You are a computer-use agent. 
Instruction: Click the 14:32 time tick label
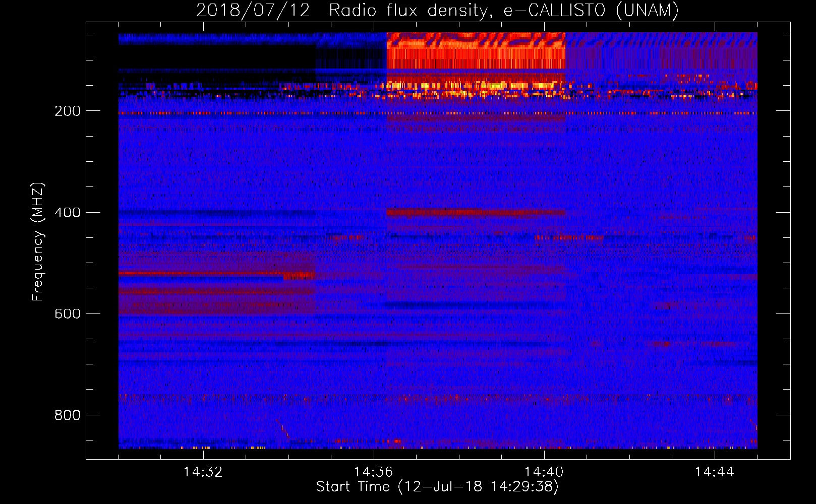pyautogui.click(x=203, y=472)
